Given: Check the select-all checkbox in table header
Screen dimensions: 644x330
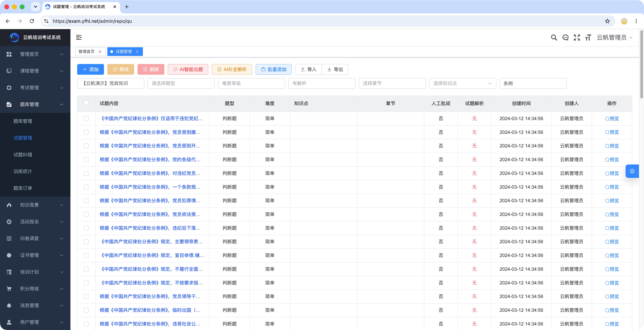Looking at the screenshot, I should (86, 103).
